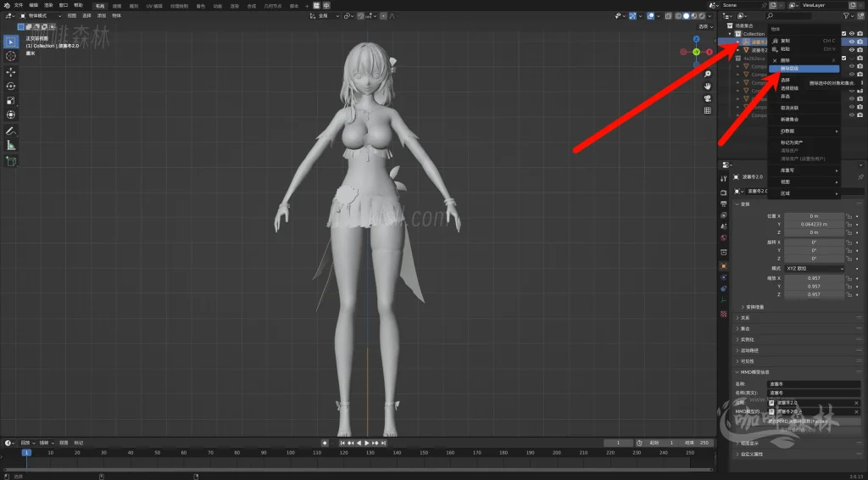Choose 删除层级 in the context menu

click(804, 69)
